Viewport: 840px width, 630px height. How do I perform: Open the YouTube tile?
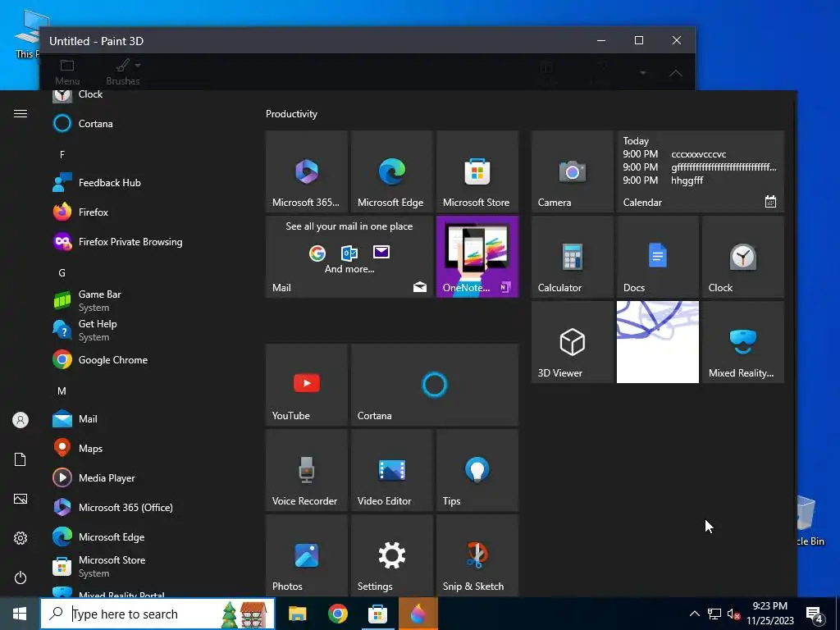click(307, 385)
